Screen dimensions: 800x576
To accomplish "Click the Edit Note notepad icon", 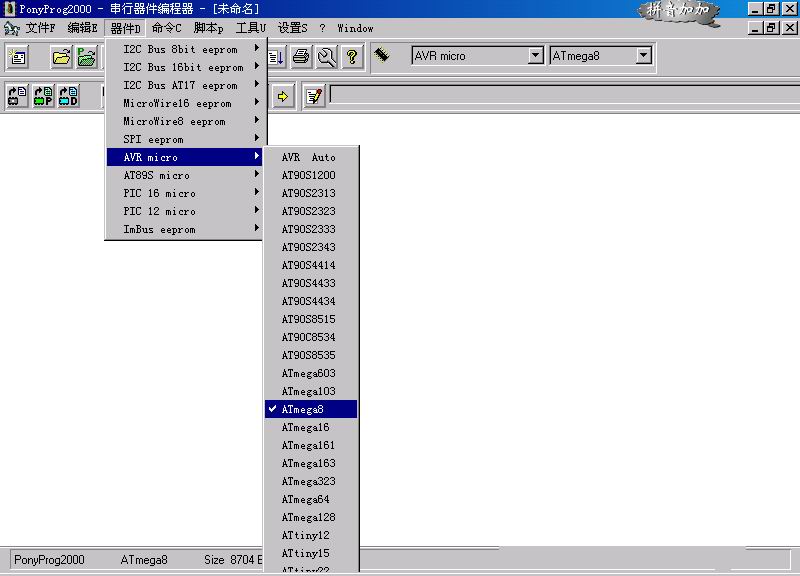I will (314, 96).
